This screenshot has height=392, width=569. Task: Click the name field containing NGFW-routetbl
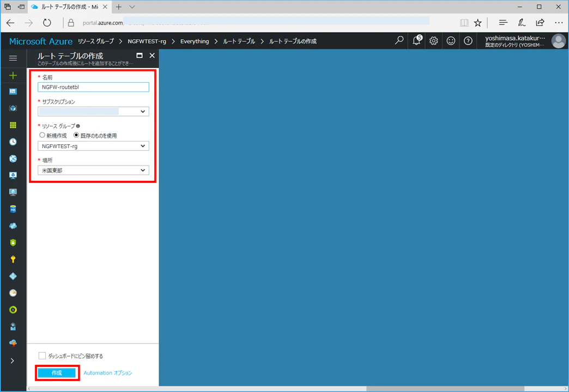click(x=93, y=87)
